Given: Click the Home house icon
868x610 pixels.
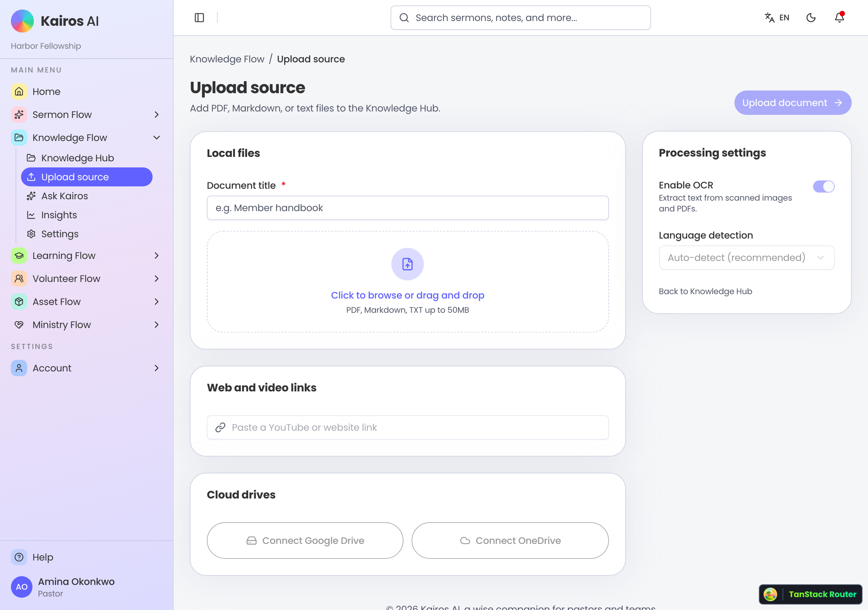Looking at the screenshot, I should [x=19, y=91].
